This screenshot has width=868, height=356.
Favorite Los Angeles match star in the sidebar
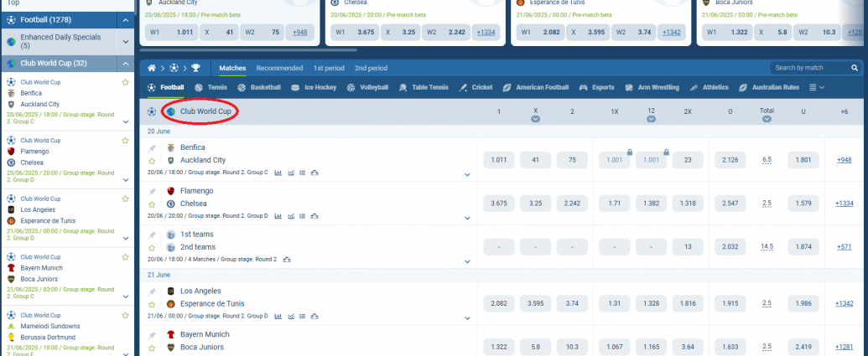125,199
